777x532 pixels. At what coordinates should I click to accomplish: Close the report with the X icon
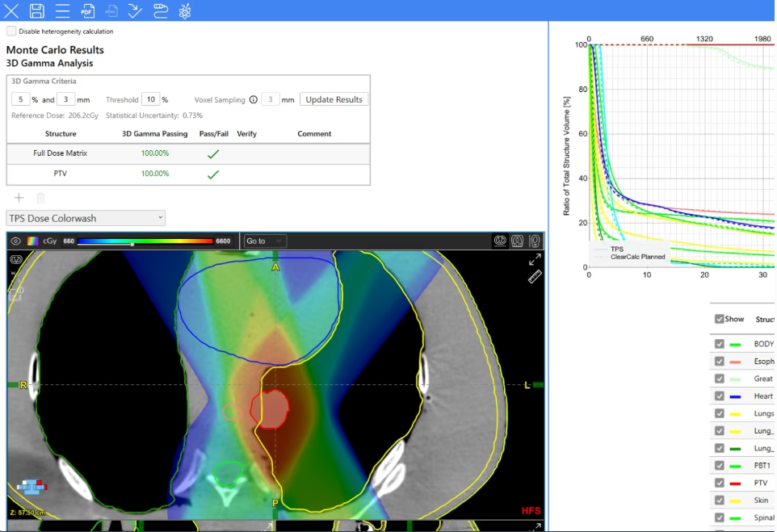coord(11,10)
